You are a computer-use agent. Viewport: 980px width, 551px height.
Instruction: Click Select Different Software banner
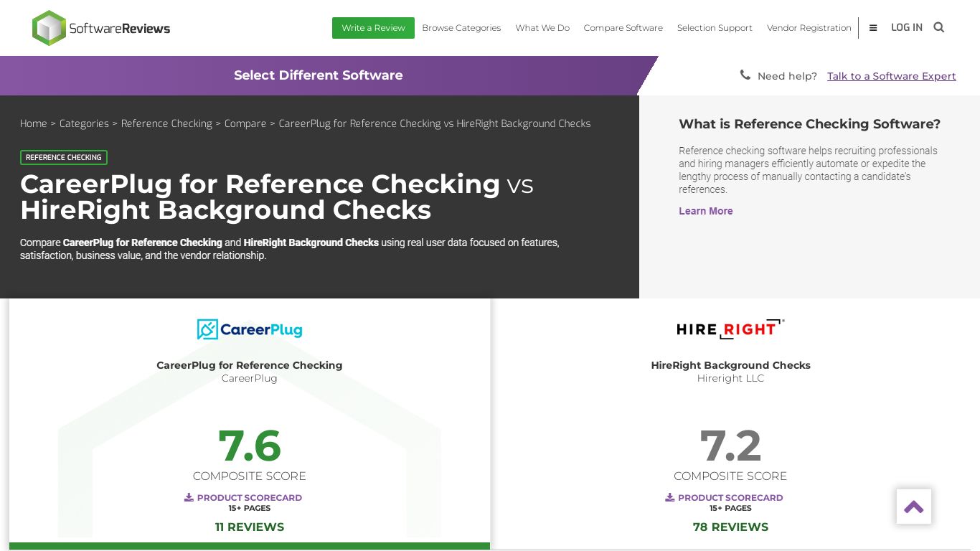coord(319,75)
